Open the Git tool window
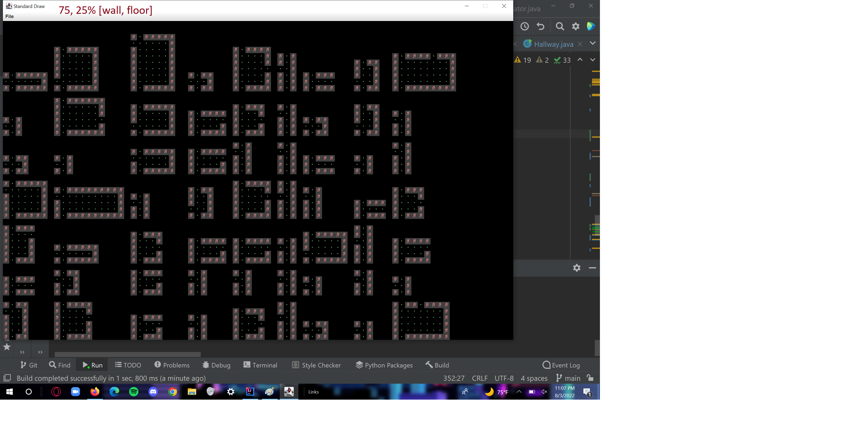 (x=29, y=365)
